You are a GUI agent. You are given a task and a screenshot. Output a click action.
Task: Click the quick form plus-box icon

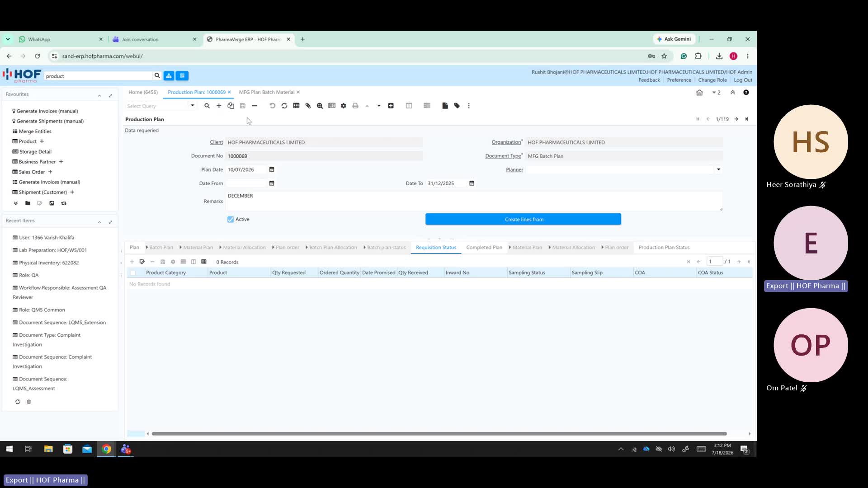391,106
